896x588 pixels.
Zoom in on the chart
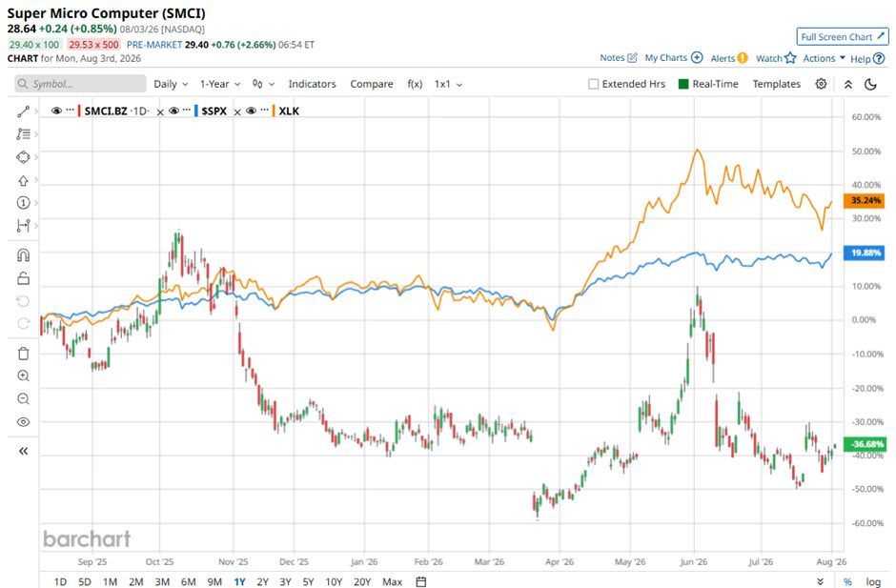pyautogui.click(x=23, y=376)
